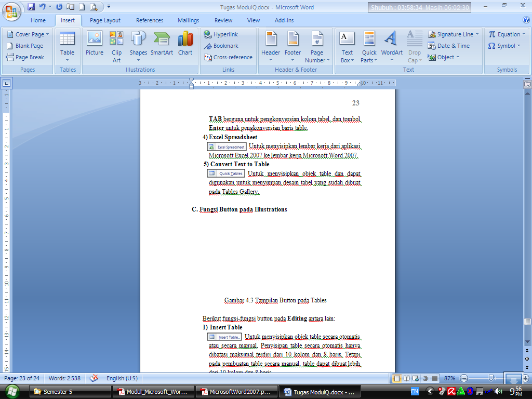The height and width of the screenshot is (399, 532).
Task: Click the Zoom Out minus button
Action: tap(464, 378)
